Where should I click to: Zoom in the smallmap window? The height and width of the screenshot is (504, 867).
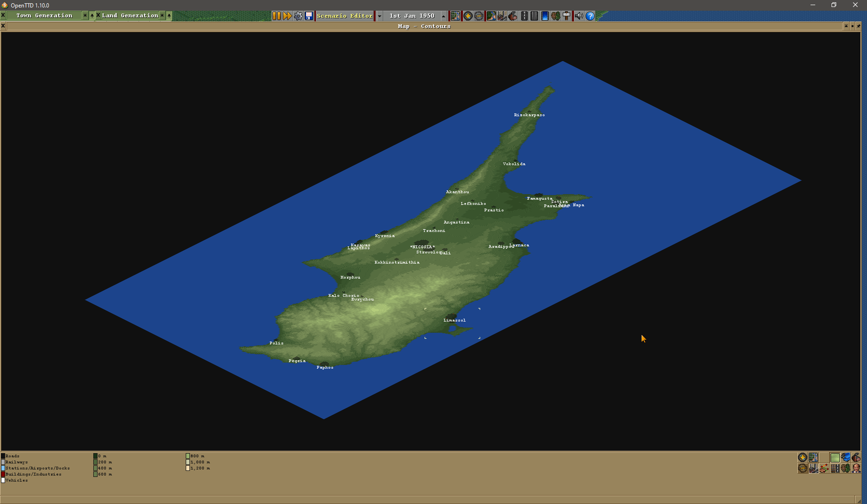coord(803,457)
